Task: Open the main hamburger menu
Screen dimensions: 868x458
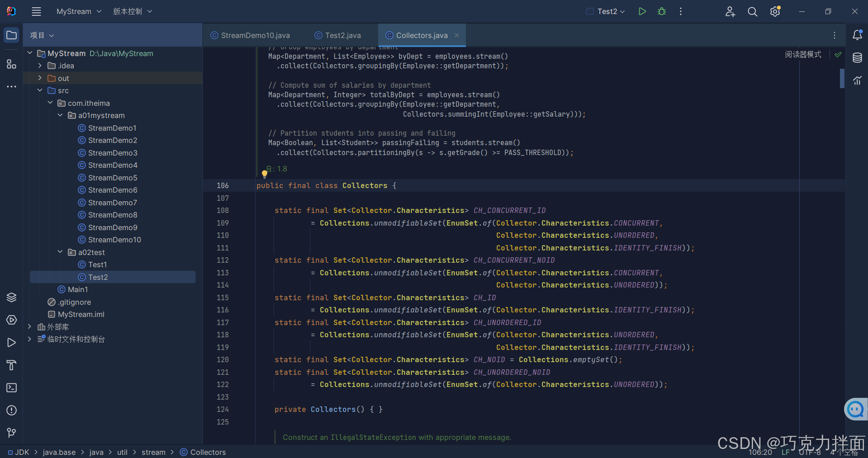Action: (x=37, y=12)
